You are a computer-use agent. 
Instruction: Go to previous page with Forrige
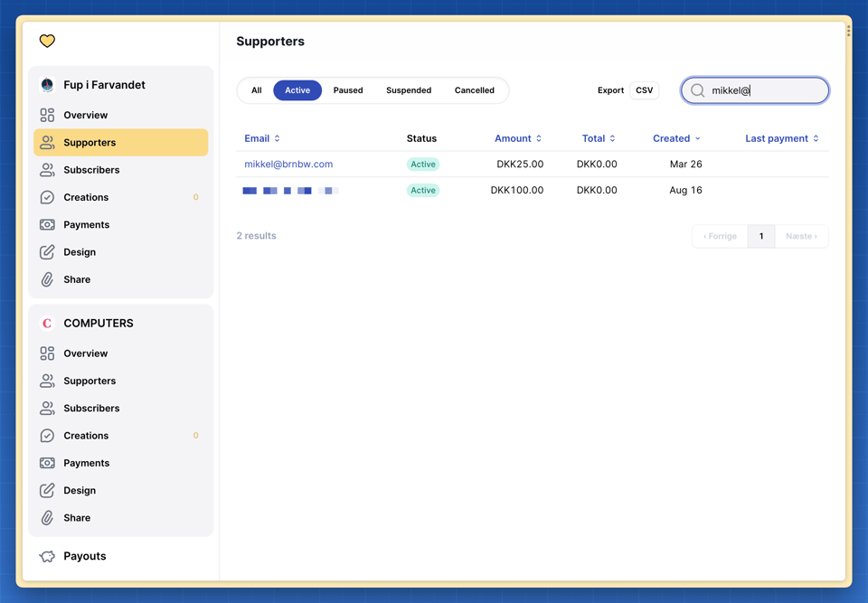coord(721,237)
